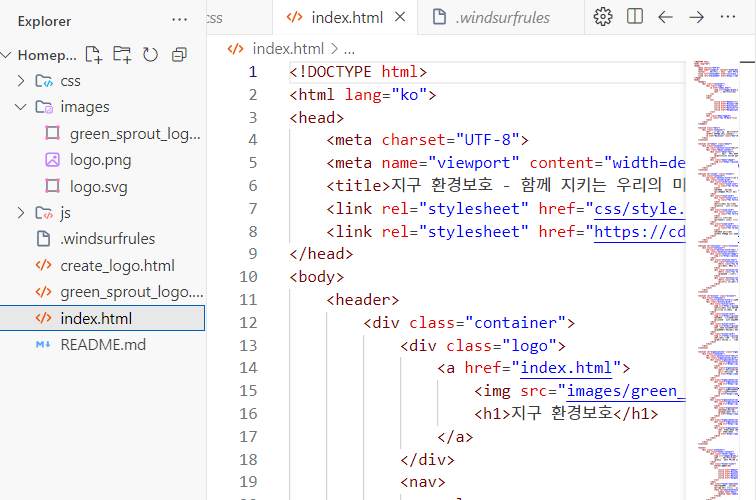Click the index.html tab code icon
This screenshot has width=756, height=500.
295,17
